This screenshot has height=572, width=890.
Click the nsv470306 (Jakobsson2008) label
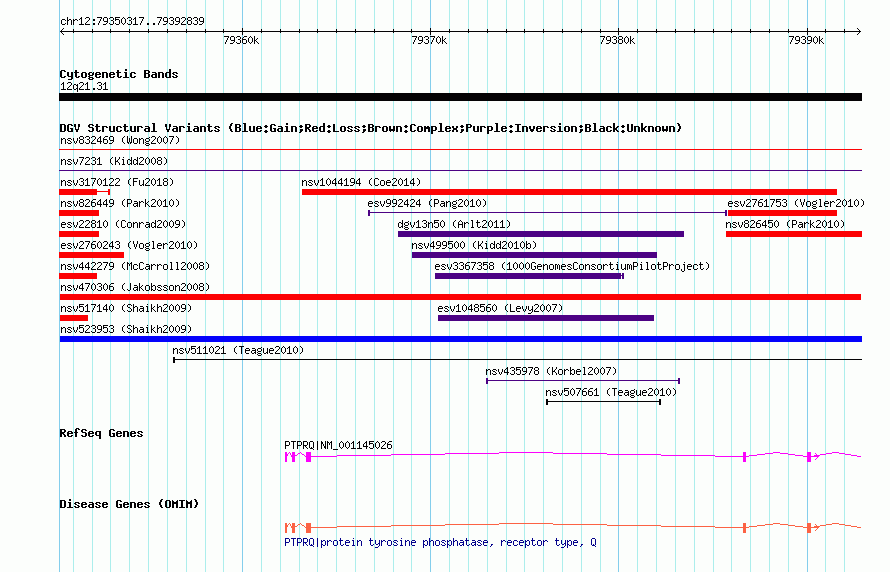click(135, 287)
